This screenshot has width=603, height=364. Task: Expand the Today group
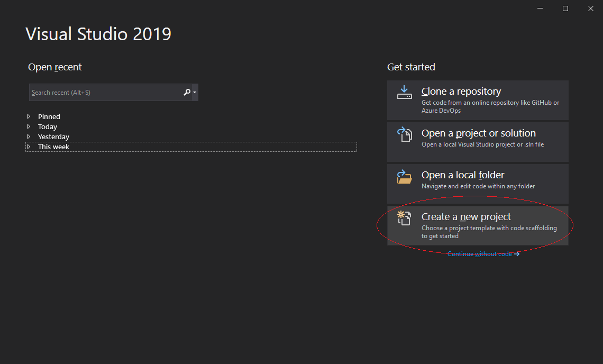point(29,126)
